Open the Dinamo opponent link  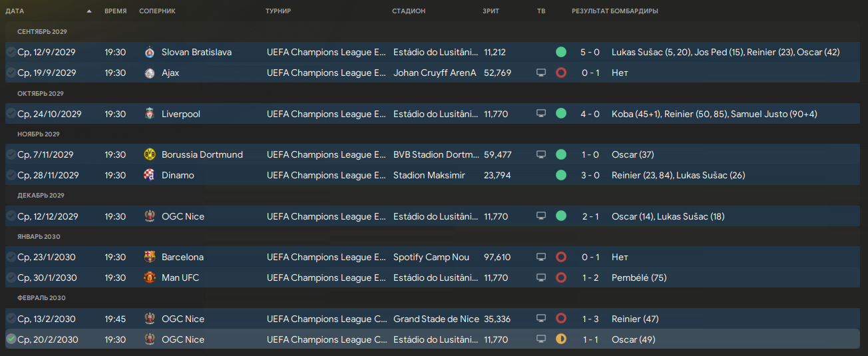[x=178, y=175]
